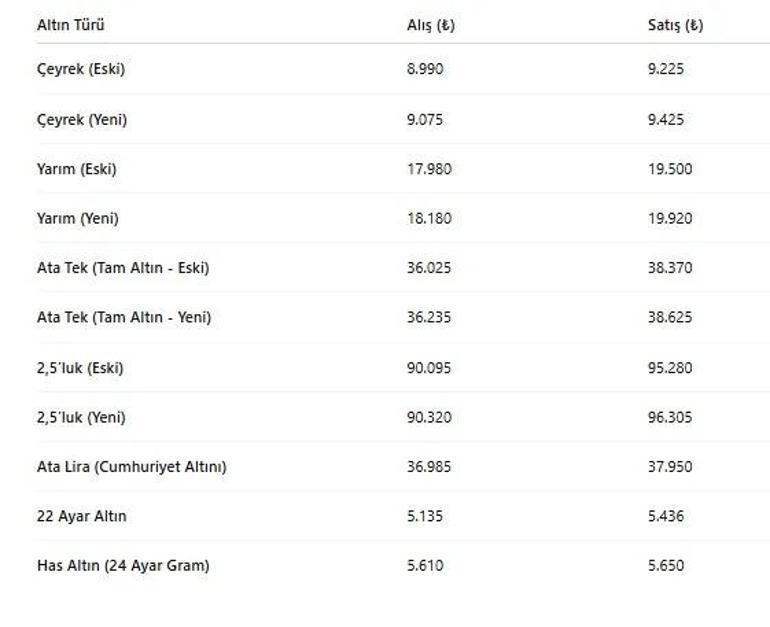This screenshot has width=770, height=627.
Task: Select the 9.425 selling price
Action: point(665,120)
